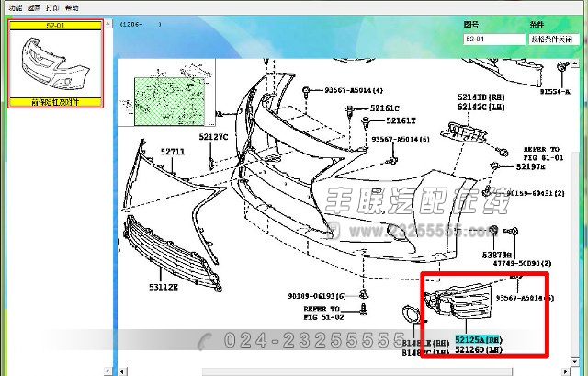Image resolution: width=588 pixels, height=376 pixels.
Task: Click the fog lamp cover drawing above 52125A
Action: coord(458,302)
